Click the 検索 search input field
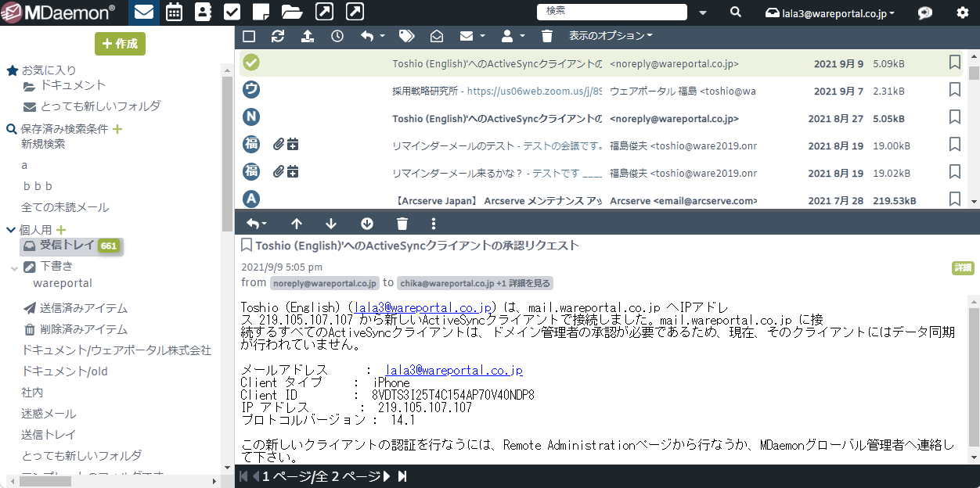This screenshot has width=980, height=488. [611, 12]
